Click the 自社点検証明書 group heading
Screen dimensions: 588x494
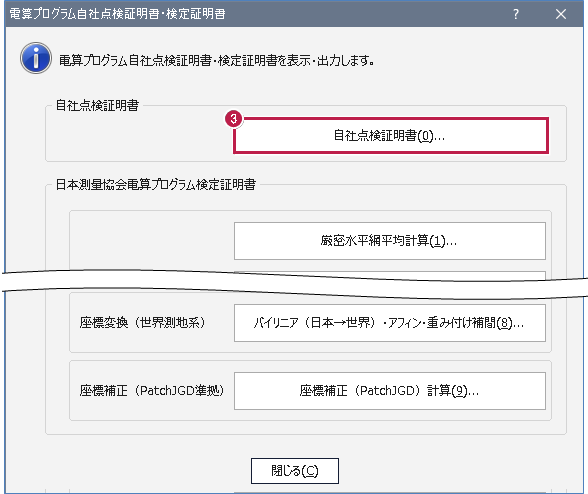(97, 105)
